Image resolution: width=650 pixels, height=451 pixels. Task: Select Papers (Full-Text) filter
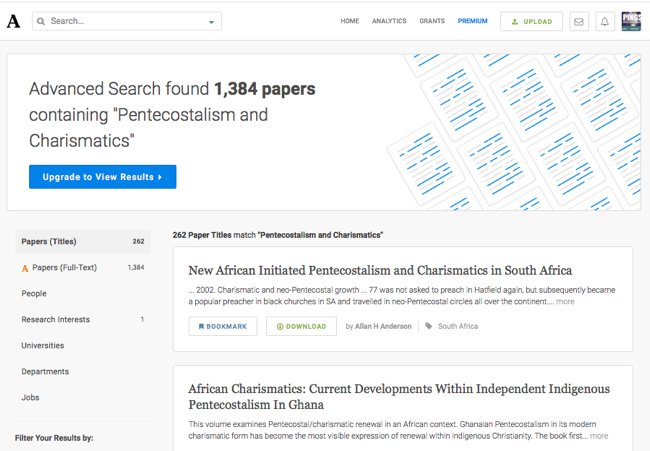point(64,268)
